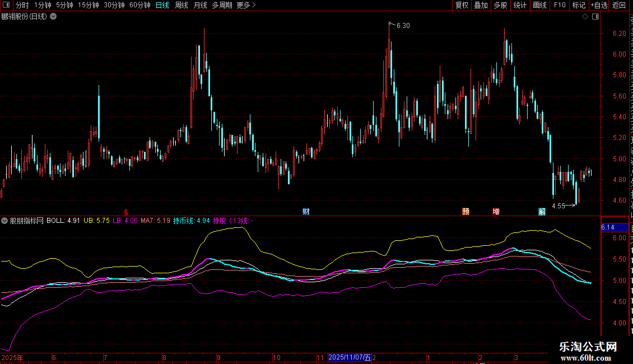Click the 股朋指标网 indicator name

(x=27, y=221)
